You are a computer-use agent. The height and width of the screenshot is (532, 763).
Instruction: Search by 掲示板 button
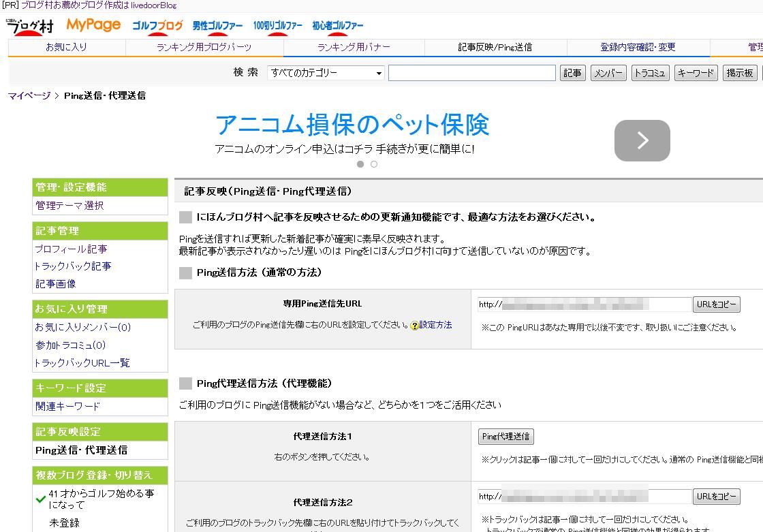[x=740, y=73]
